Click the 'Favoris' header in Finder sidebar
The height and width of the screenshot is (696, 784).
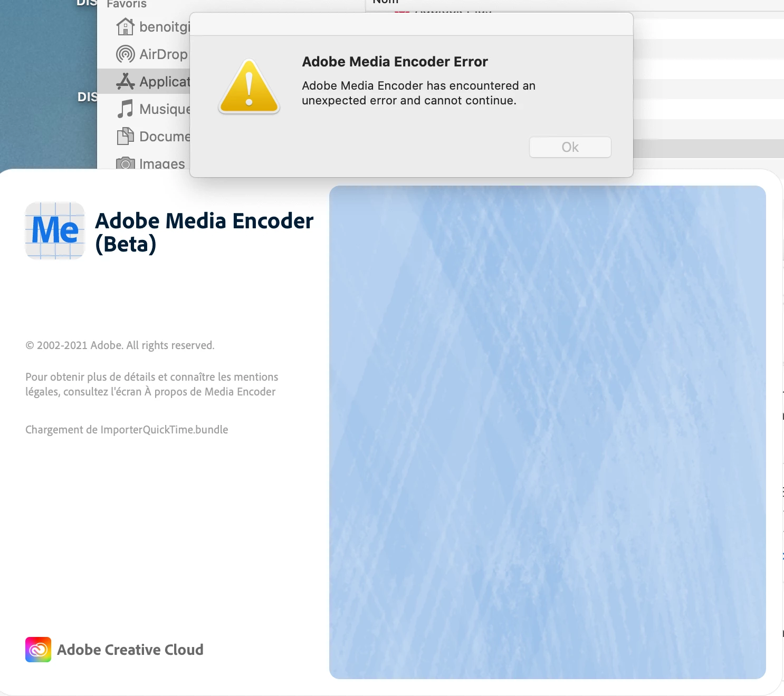pos(127,4)
